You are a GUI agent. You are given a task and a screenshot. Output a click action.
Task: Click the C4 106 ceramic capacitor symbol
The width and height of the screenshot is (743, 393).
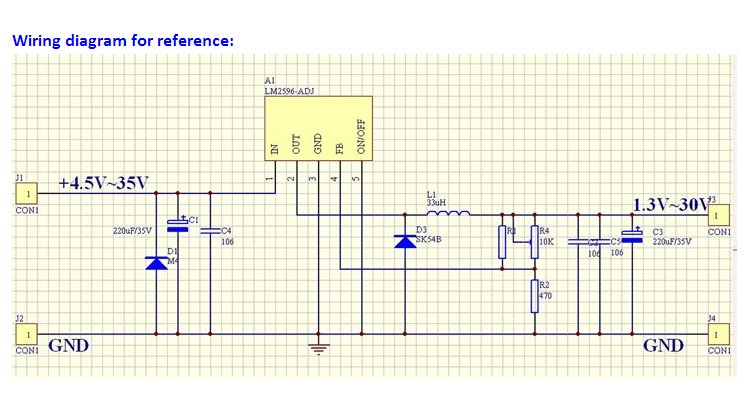(210, 231)
